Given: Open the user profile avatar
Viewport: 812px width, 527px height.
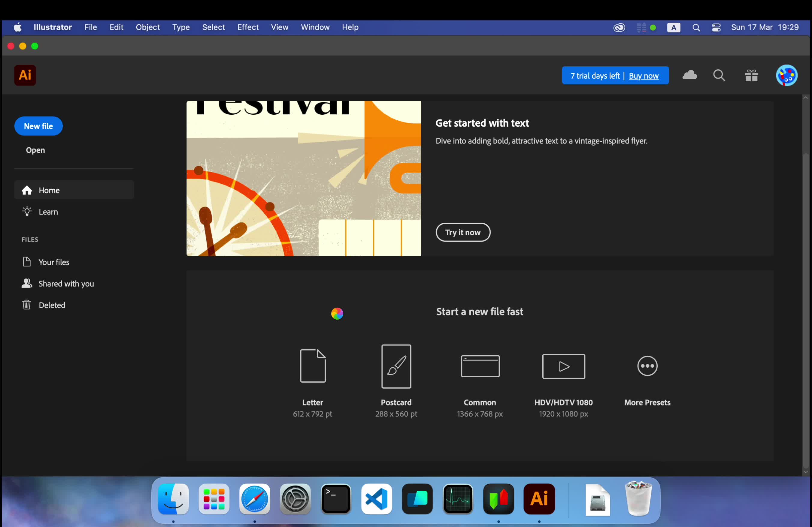Looking at the screenshot, I should pos(786,75).
